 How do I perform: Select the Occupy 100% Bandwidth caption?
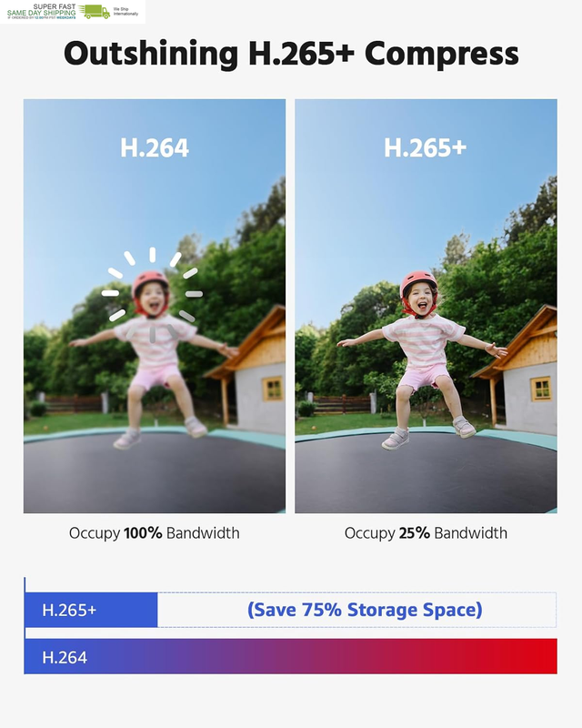[x=155, y=533]
